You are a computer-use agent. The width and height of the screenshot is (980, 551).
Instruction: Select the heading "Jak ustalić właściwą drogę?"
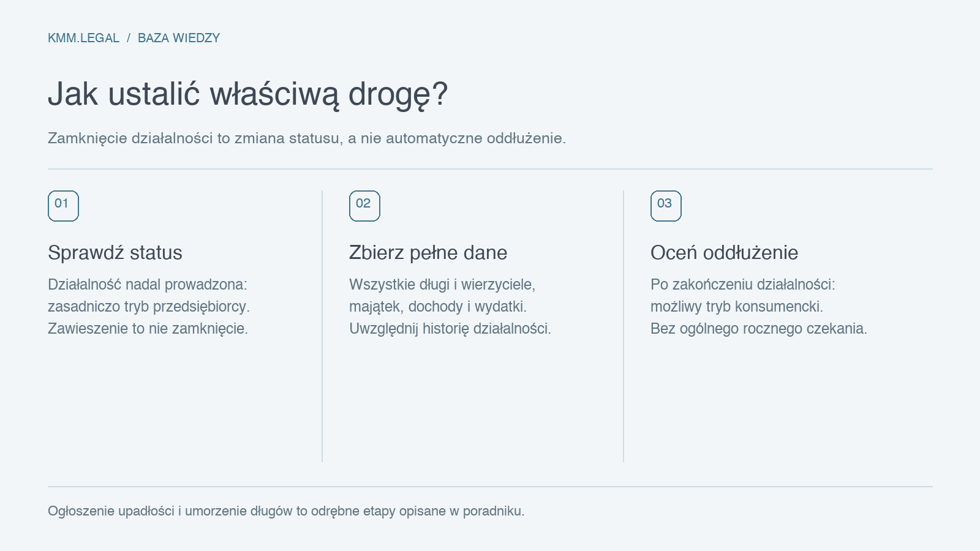coord(248,94)
